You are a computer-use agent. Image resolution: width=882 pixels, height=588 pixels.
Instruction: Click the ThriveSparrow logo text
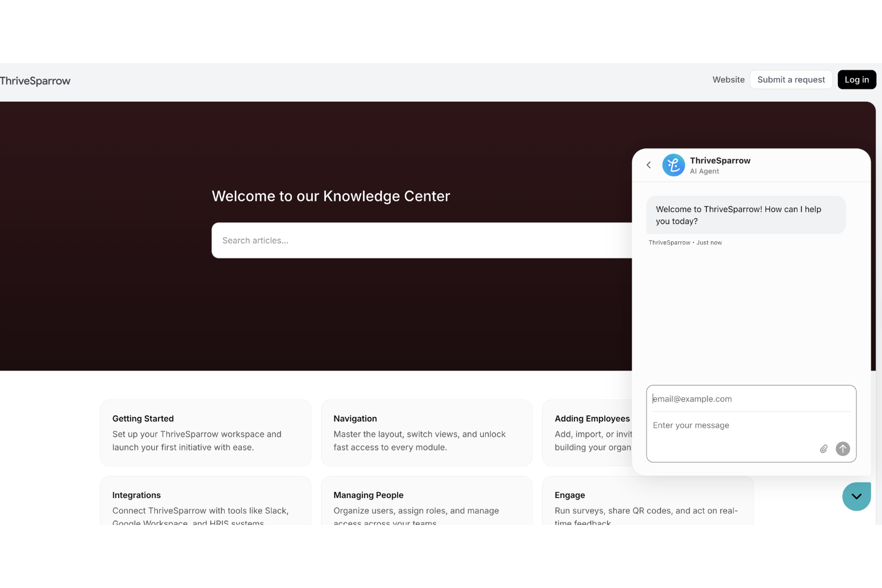click(x=35, y=81)
